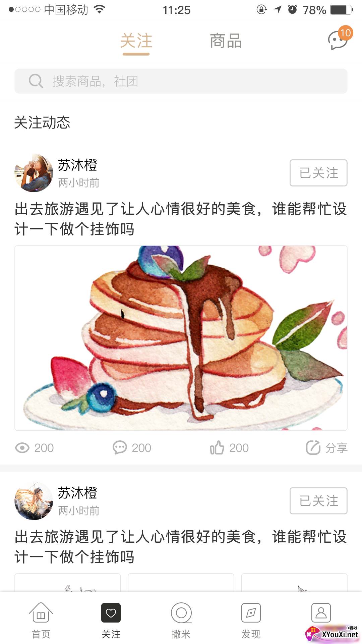This screenshot has height=644, width=362.
Task: Open 苏沐橙 username on the second post
Action: pos(77,493)
